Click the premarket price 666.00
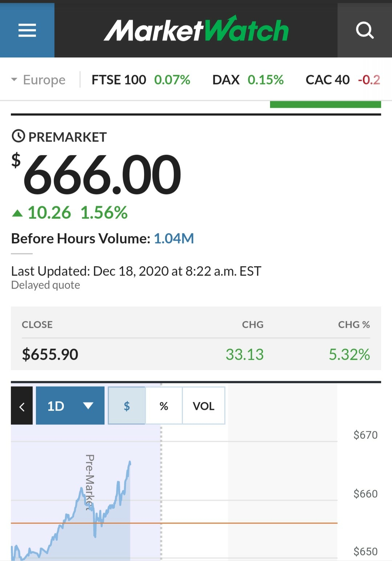 tap(102, 174)
